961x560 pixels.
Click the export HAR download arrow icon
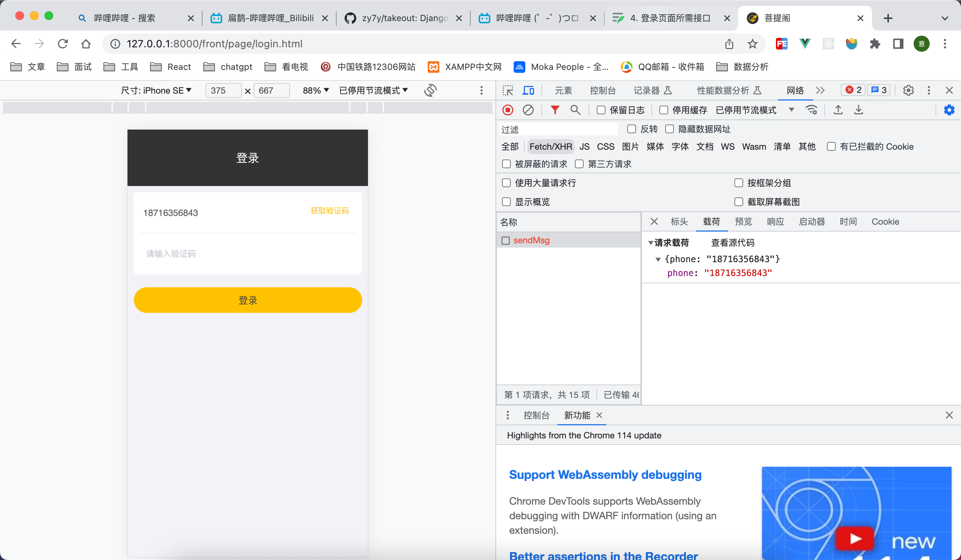point(858,110)
